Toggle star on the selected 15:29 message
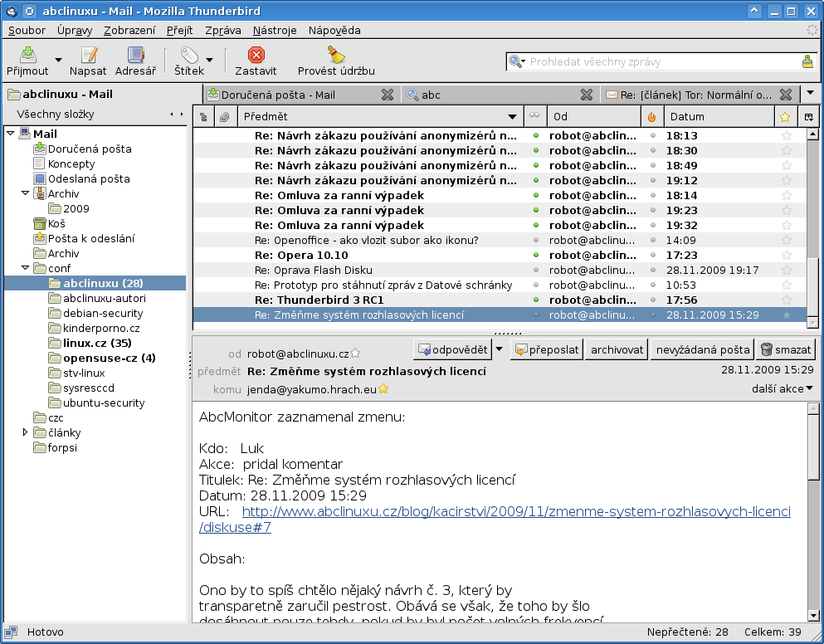This screenshot has height=644, width=824. (x=786, y=315)
